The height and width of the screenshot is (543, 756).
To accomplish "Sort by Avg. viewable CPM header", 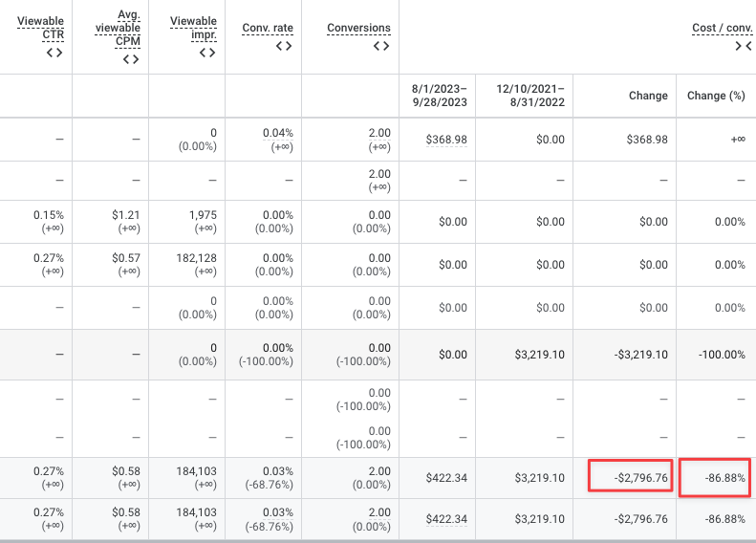I will [x=119, y=28].
